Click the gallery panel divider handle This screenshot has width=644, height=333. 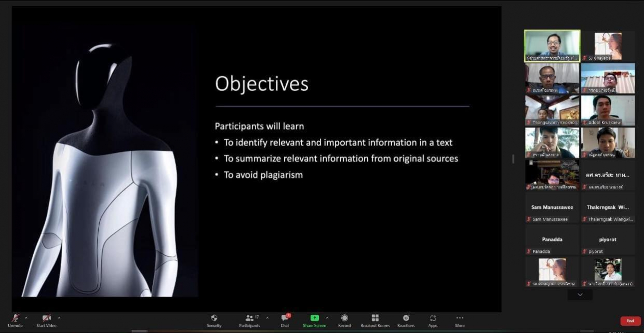tap(513, 159)
